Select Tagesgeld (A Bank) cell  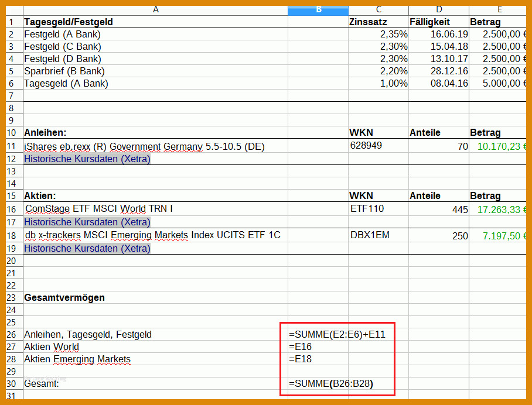coord(155,83)
